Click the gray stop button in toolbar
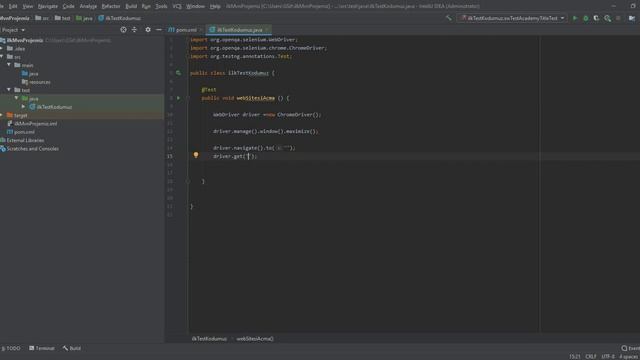The height and width of the screenshot is (360, 640). click(618, 18)
